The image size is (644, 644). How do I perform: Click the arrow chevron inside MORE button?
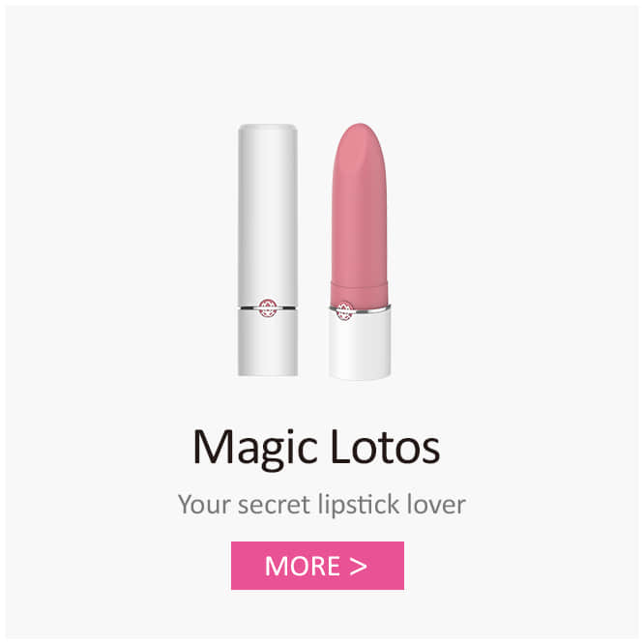point(358,567)
